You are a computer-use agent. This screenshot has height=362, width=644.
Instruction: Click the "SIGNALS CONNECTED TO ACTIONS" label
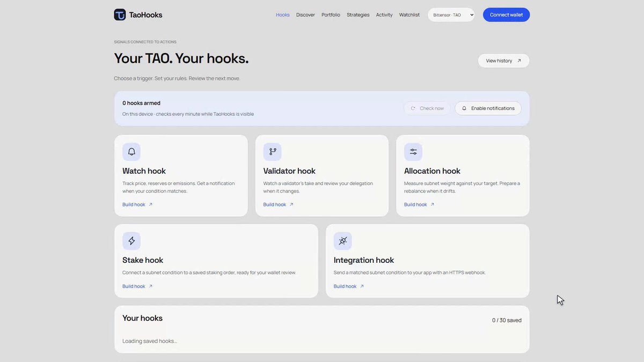(145, 42)
